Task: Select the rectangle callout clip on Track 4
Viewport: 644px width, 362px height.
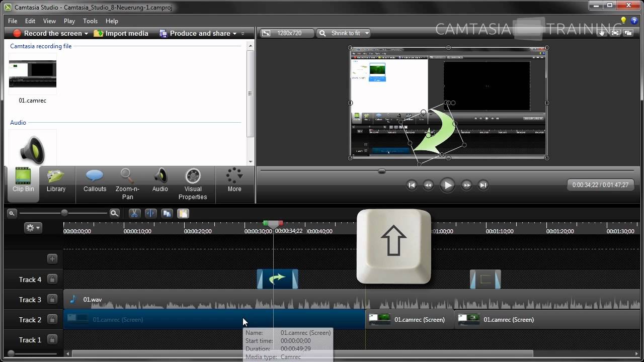Action: [x=486, y=279]
